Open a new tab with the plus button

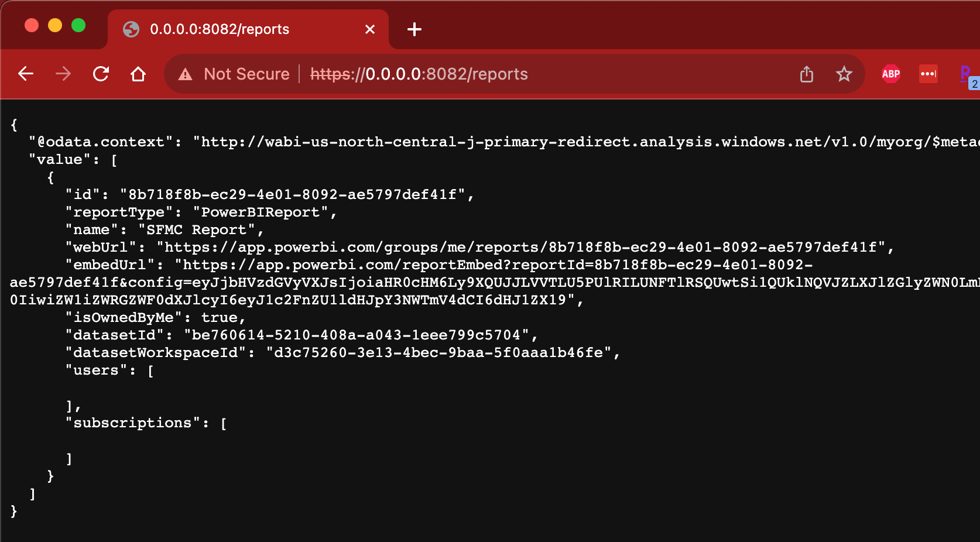414,29
